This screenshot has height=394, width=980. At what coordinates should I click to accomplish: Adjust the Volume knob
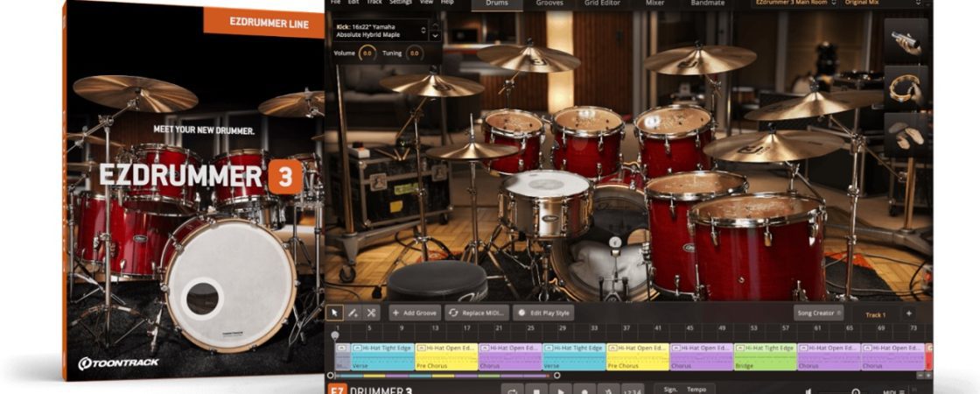pos(367,53)
